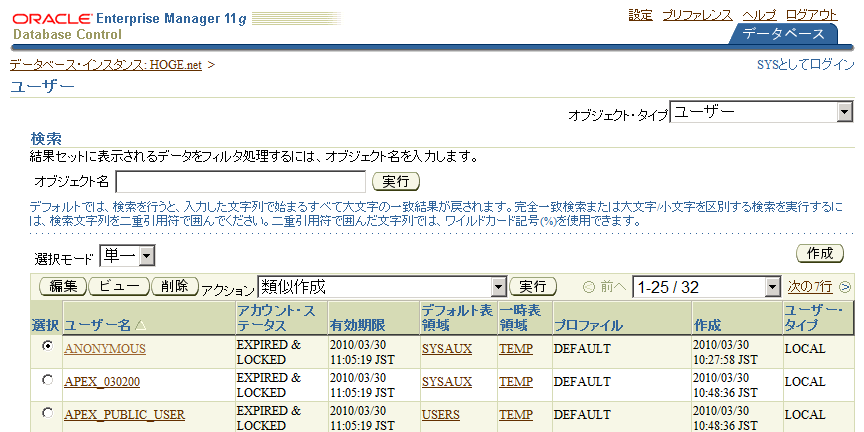
Task: Open the ヘルプ menu link
Action: click(759, 15)
